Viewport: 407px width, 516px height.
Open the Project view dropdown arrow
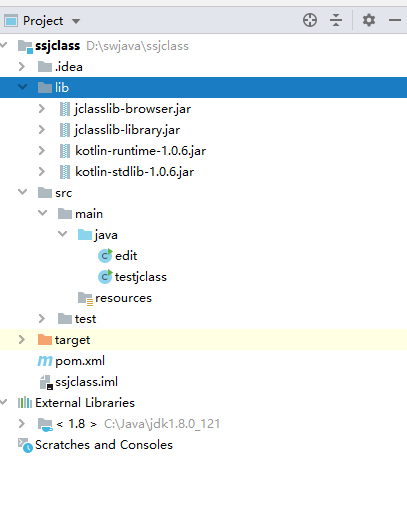76,21
